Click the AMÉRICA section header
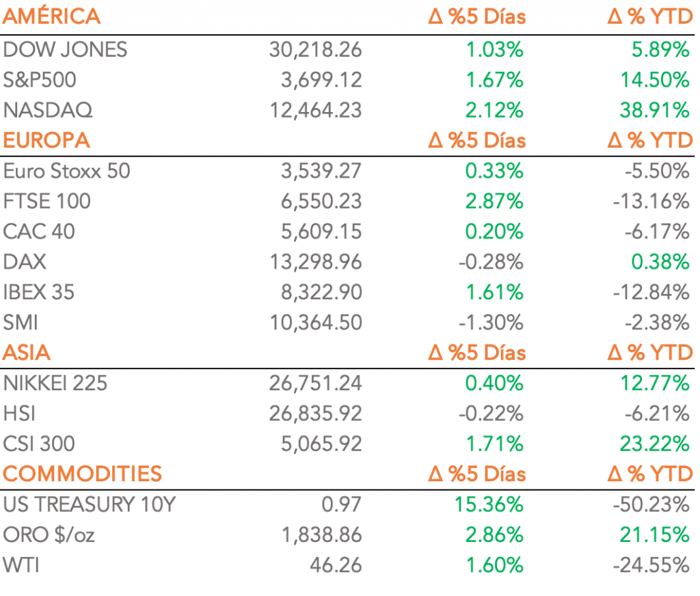The height and width of the screenshot is (596, 700). [52, 17]
